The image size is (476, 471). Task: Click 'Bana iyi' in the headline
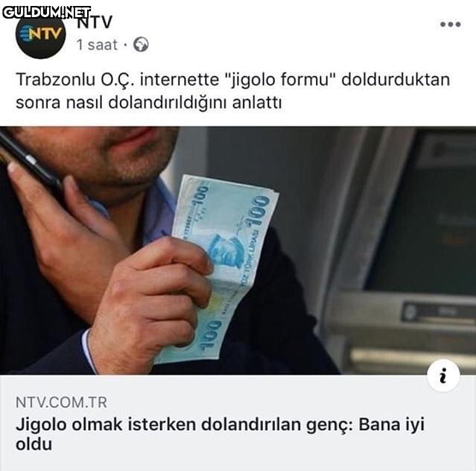[392, 425]
